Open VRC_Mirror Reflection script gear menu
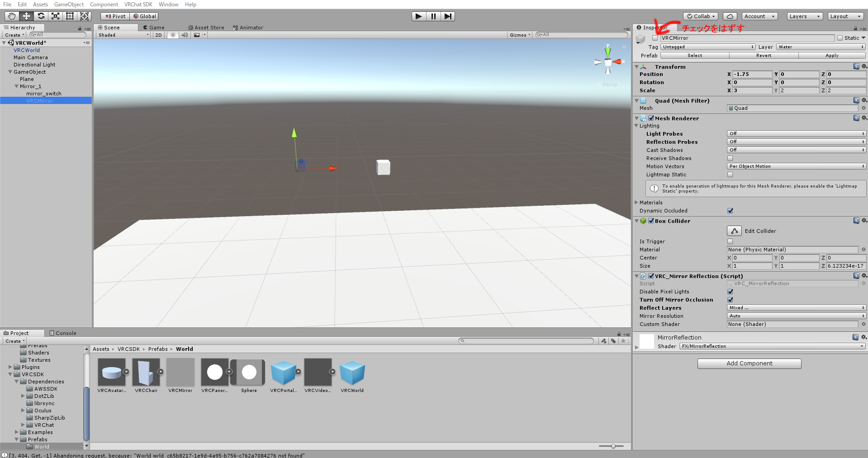The height and width of the screenshot is (458, 868). click(x=864, y=276)
